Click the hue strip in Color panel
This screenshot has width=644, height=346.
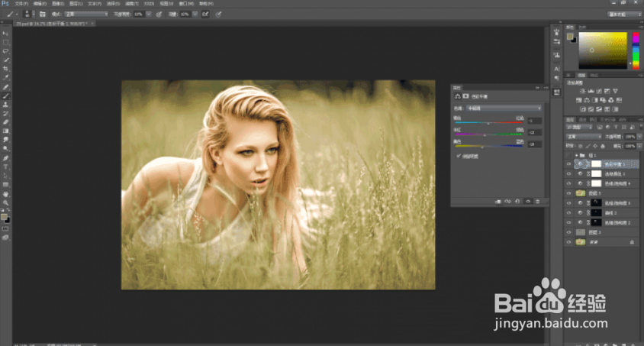[636, 50]
